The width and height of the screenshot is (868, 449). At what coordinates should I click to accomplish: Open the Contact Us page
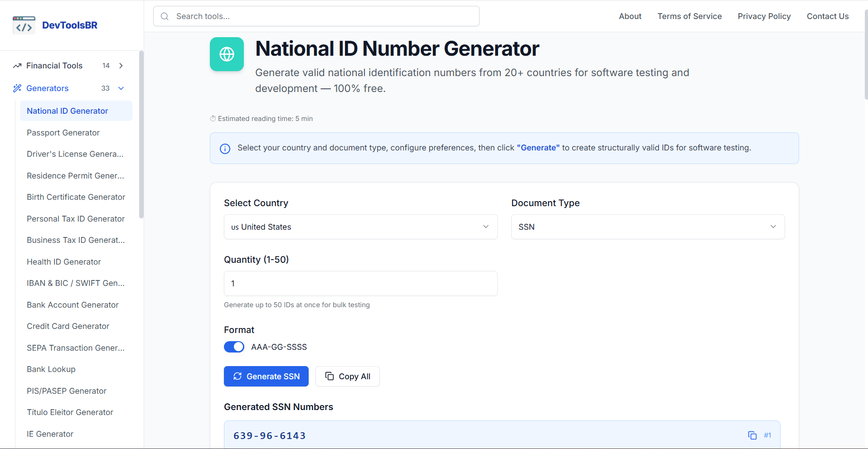pos(828,16)
